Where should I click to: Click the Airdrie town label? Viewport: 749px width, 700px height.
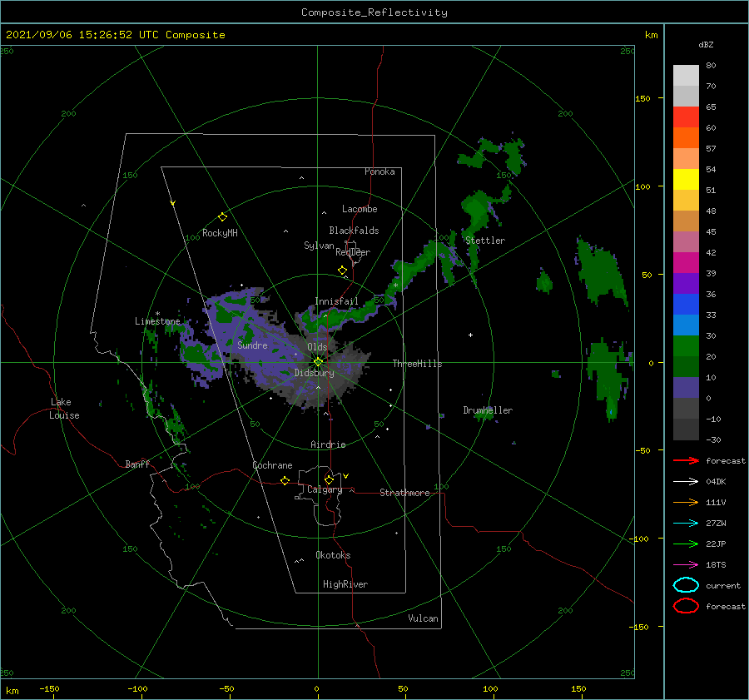[x=328, y=444]
